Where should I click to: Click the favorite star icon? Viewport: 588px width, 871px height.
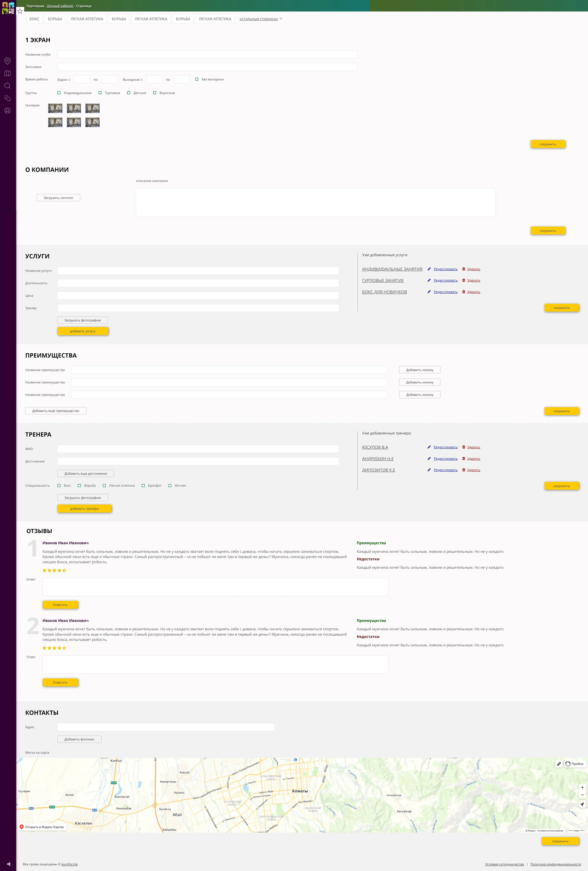(20, 11)
